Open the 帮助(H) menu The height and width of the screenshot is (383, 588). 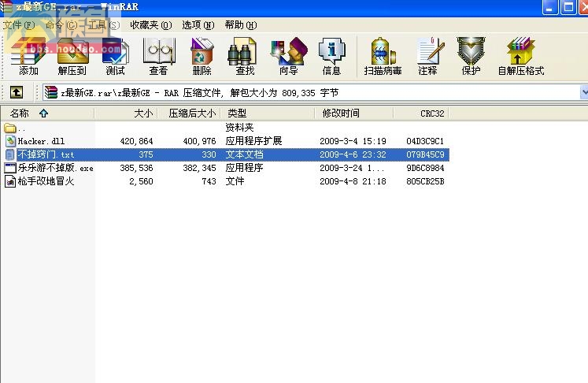[x=241, y=24]
